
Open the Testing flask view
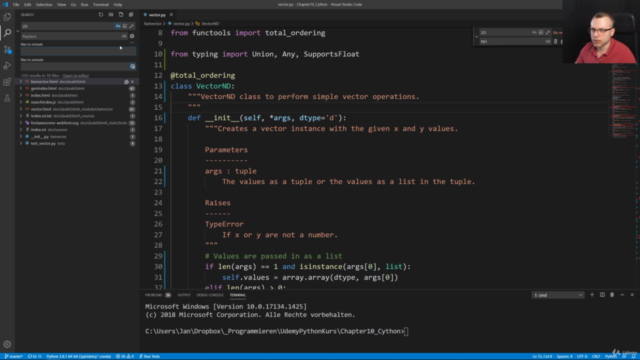[x=7, y=98]
